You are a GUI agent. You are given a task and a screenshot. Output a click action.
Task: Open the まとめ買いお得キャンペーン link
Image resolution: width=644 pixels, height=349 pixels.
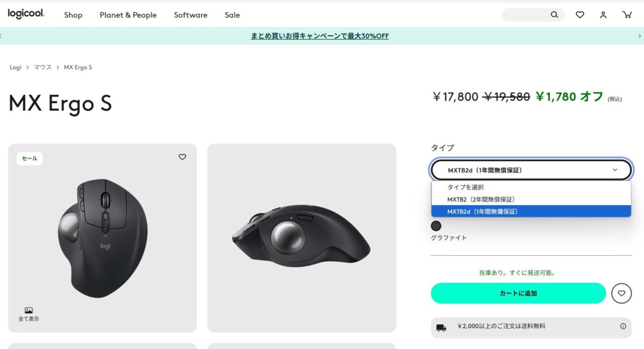[x=320, y=36]
